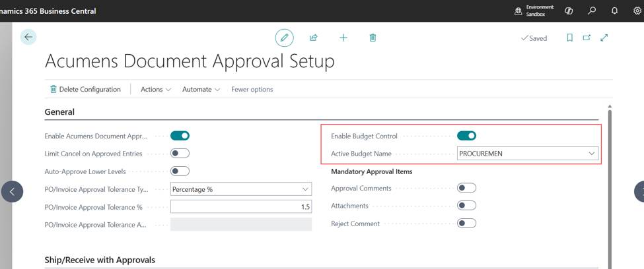Viewport: 644px width, 269px height.
Task: Go to previous record arrow
Action: (x=12, y=191)
